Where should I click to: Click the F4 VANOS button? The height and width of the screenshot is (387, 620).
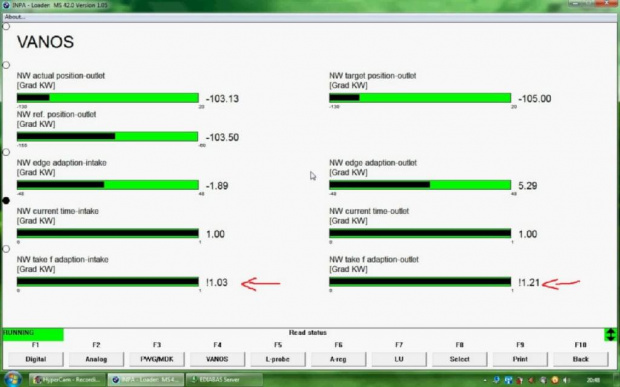pos(217,359)
